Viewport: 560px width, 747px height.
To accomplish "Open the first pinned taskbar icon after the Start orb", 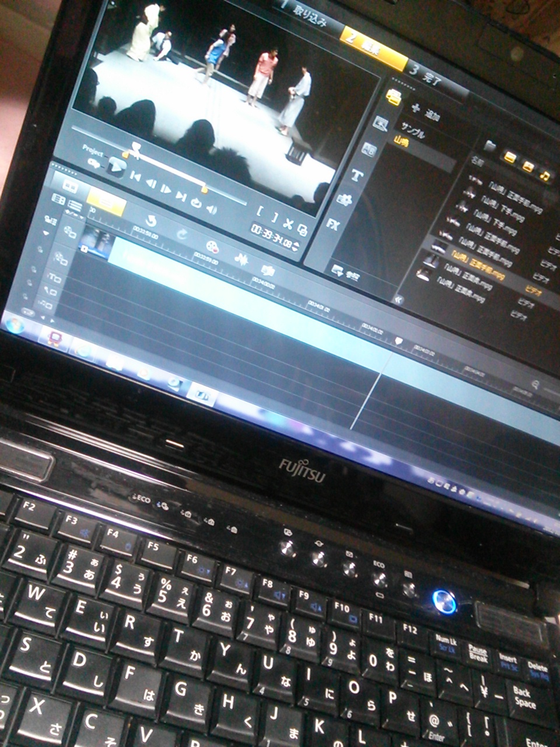I will 54,338.
